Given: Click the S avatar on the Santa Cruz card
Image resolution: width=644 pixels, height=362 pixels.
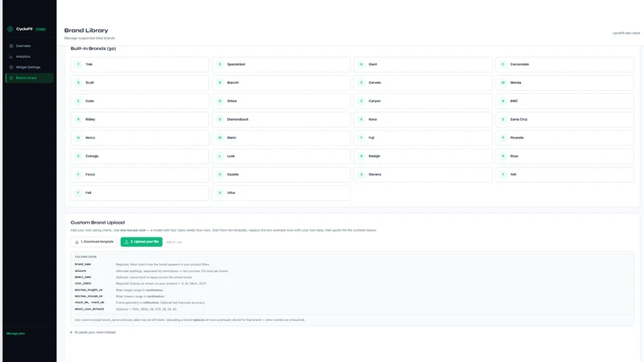Looking at the screenshot, I should point(502,119).
